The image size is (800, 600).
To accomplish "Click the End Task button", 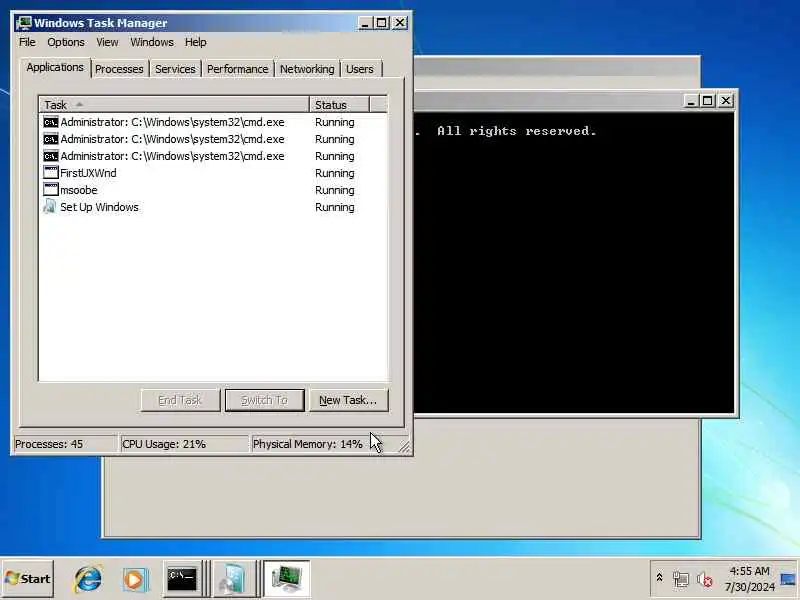I will tap(180, 401).
